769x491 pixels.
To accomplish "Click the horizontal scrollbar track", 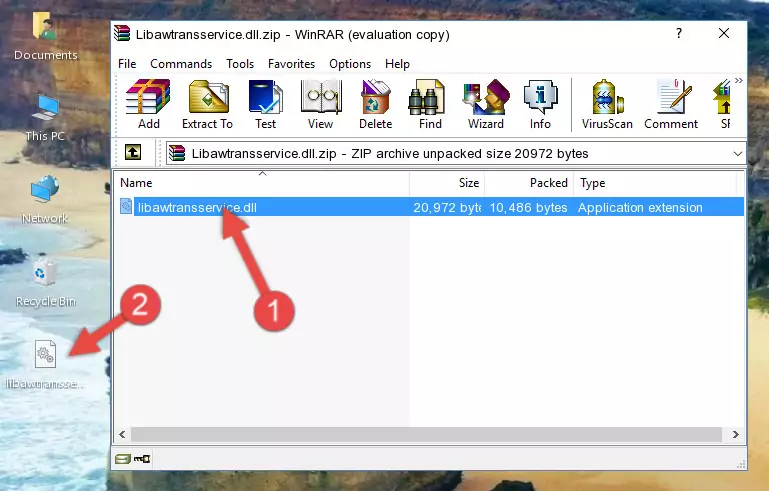I will coord(426,434).
